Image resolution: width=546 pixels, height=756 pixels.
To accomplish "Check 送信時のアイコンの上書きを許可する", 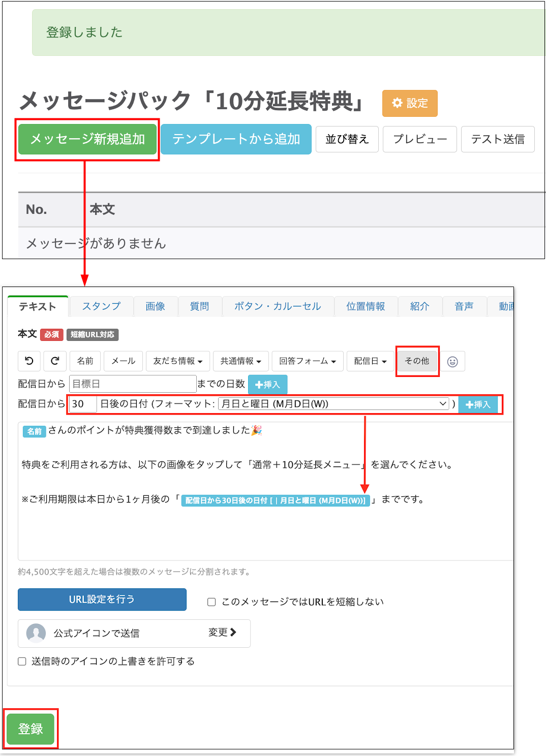I will [x=21, y=661].
